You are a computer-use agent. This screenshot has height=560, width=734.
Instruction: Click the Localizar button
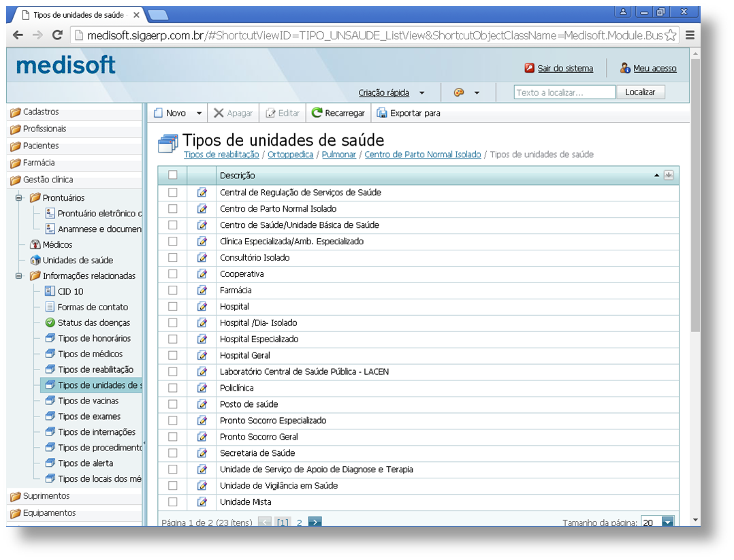[640, 92]
